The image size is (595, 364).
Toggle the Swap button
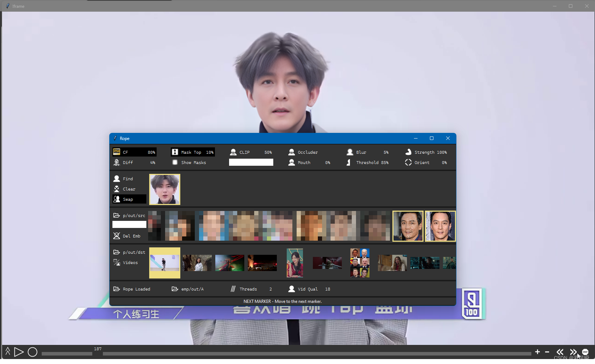click(129, 199)
